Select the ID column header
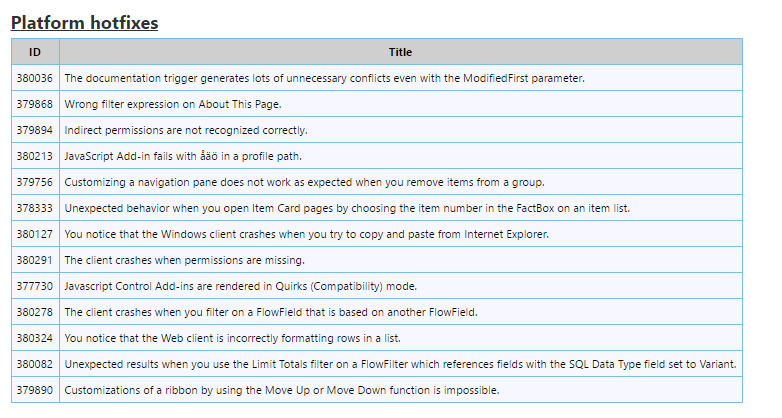This screenshot has width=782, height=418. tap(35, 52)
